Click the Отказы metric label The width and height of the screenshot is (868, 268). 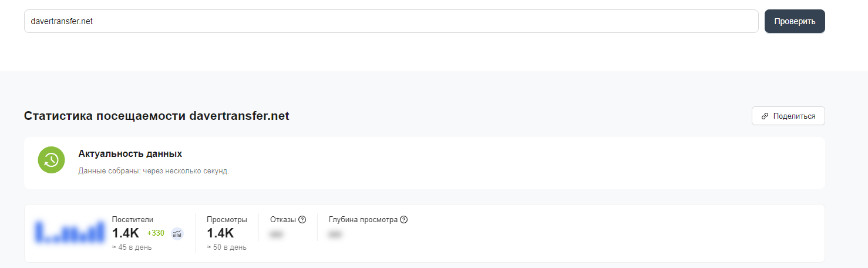[283, 220]
